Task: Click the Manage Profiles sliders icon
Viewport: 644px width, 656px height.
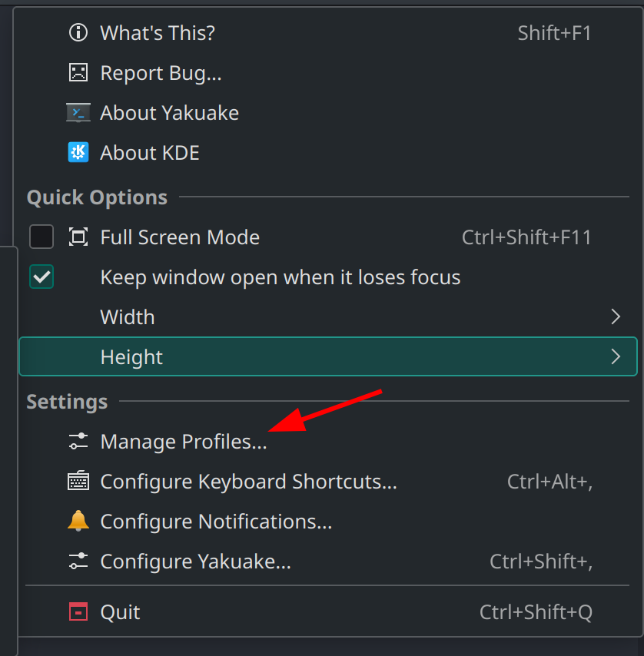Action: tap(78, 442)
